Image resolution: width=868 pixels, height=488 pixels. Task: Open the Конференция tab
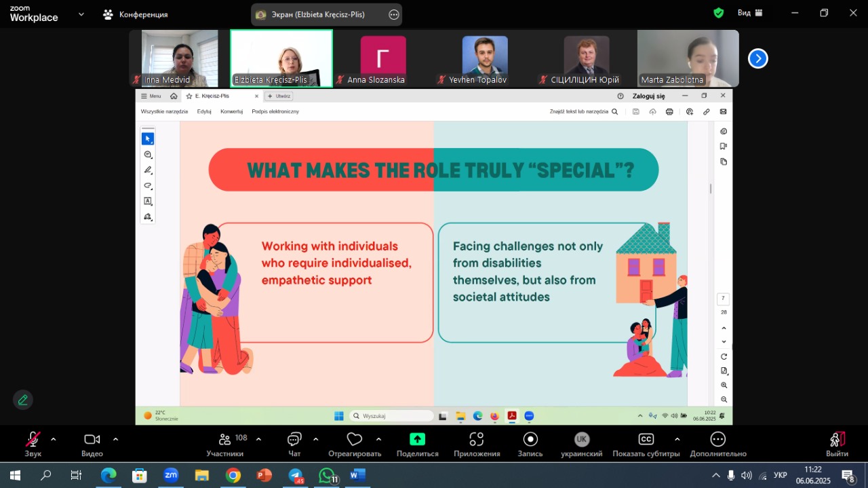coord(136,14)
